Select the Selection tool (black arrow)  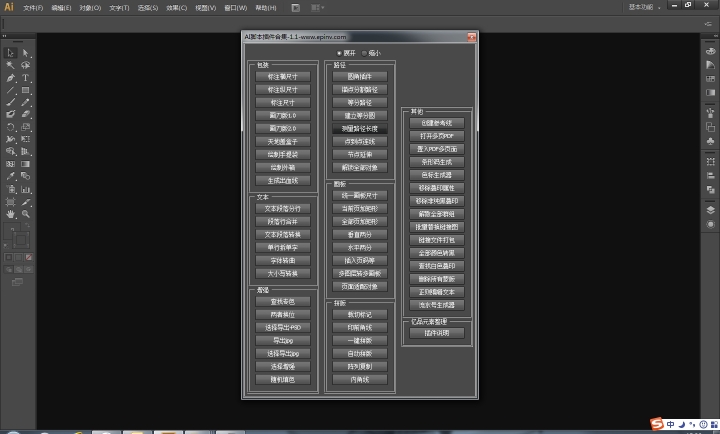click(10, 52)
